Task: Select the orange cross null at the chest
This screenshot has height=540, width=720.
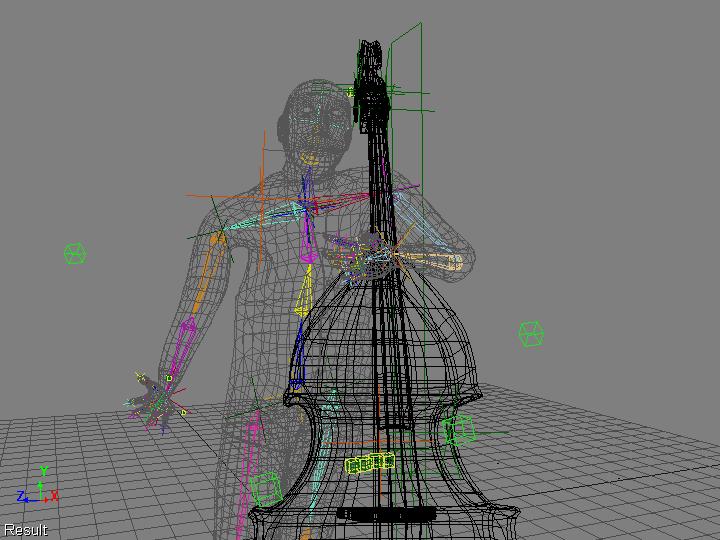Action: click(263, 198)
